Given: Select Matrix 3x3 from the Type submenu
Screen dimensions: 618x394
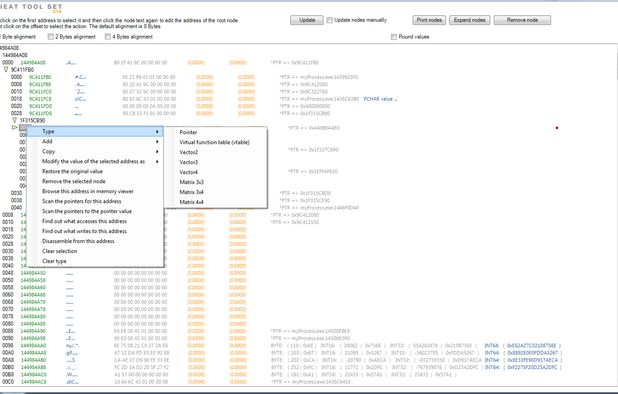Looking at the screenshot, I should 216,182.
